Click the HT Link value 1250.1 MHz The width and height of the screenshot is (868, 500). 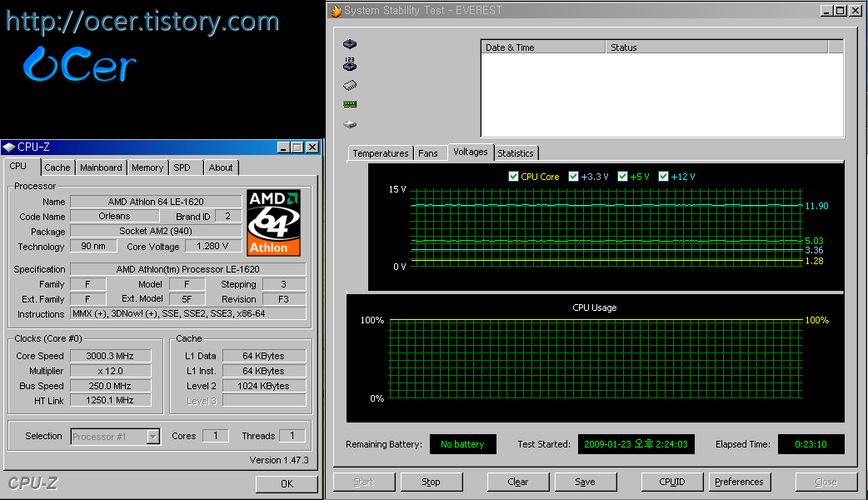click(x=110, y=400)
